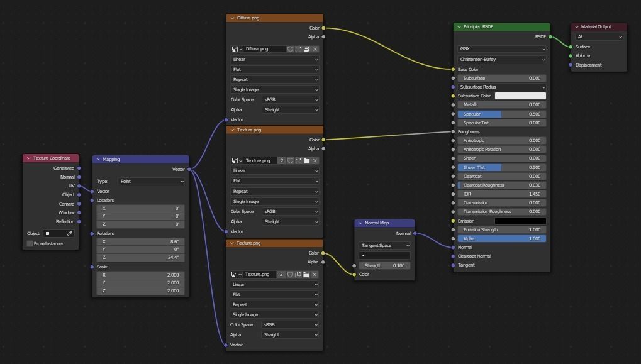Click folder open icon in Roughness-linked Texture.png node
Image resolution: width=641 pixels, height=364 pixels.
(306, 161)
